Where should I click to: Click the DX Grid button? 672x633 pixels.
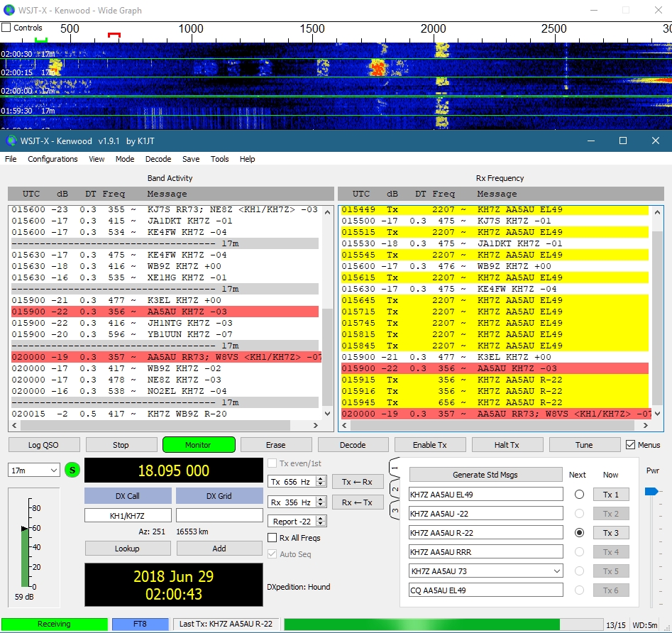coord(219,496)
